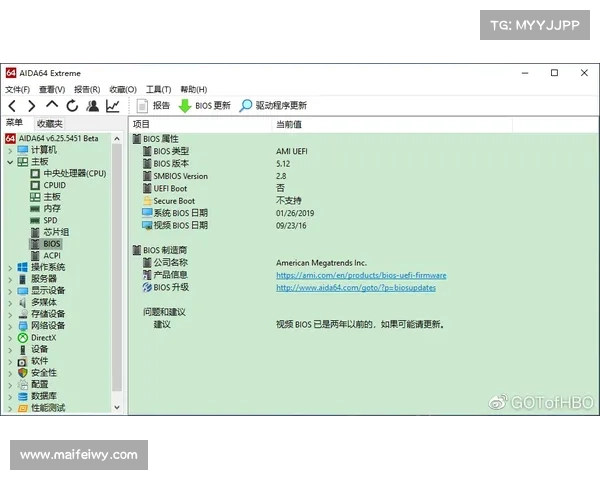The height and width of the screenshot is (480, 600).
Task: Switch to the 收藏夹 tab
Action: click(49, 124)
